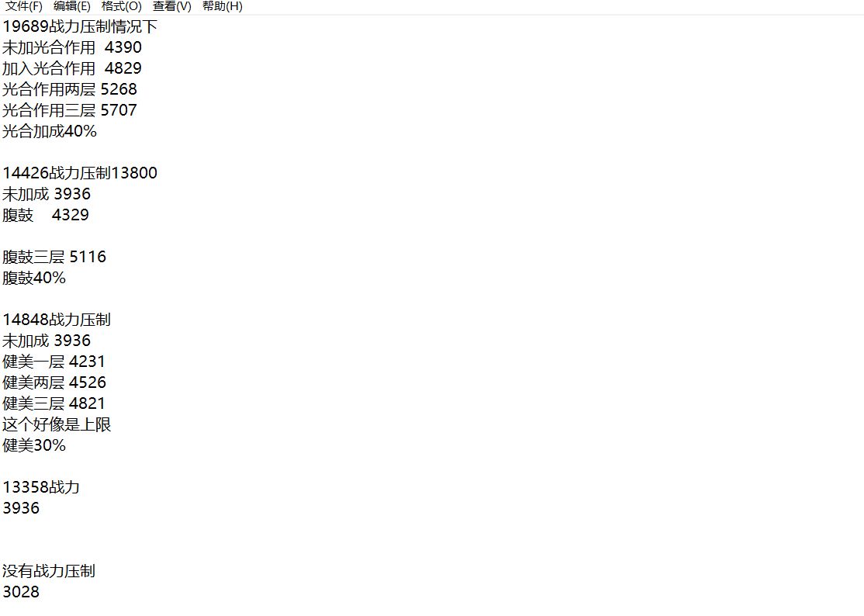Open the 格式(O) menu

122,7
